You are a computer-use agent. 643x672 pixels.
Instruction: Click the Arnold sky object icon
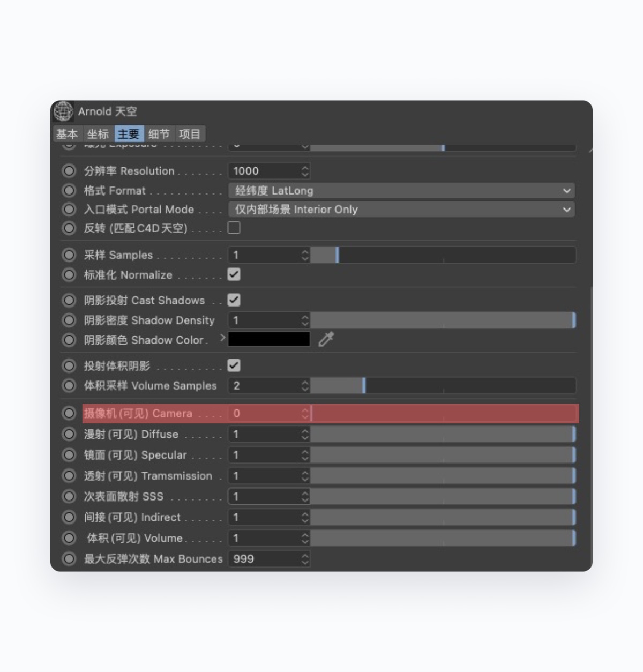(64, 111)
